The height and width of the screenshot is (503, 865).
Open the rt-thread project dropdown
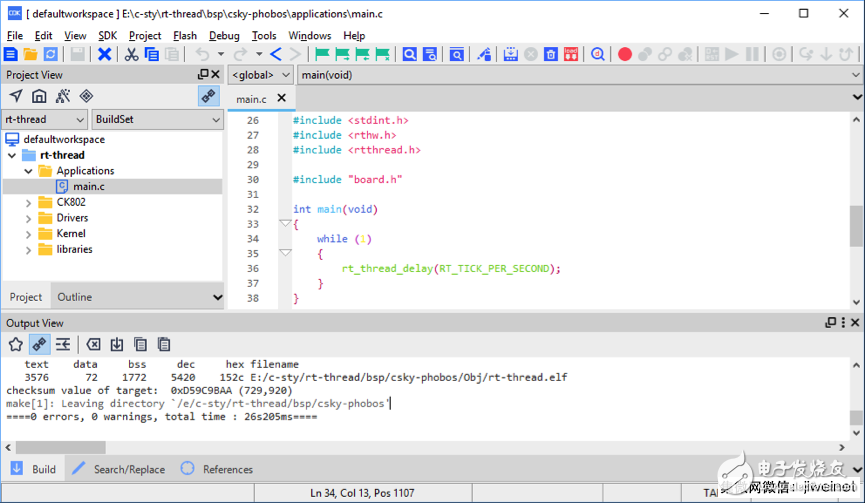[x=44, y=119]
